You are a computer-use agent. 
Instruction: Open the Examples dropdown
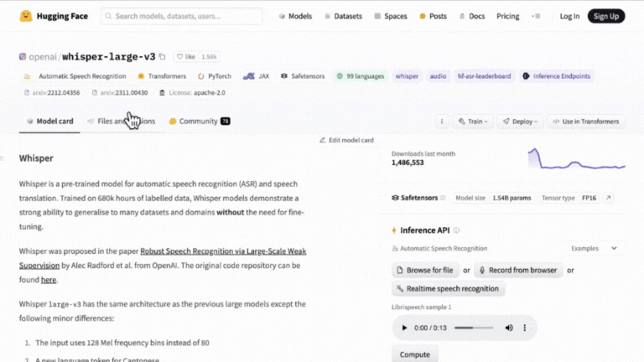593,249
